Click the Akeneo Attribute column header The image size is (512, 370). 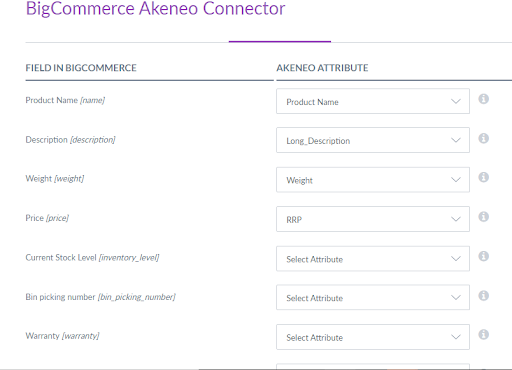[322, 68]
